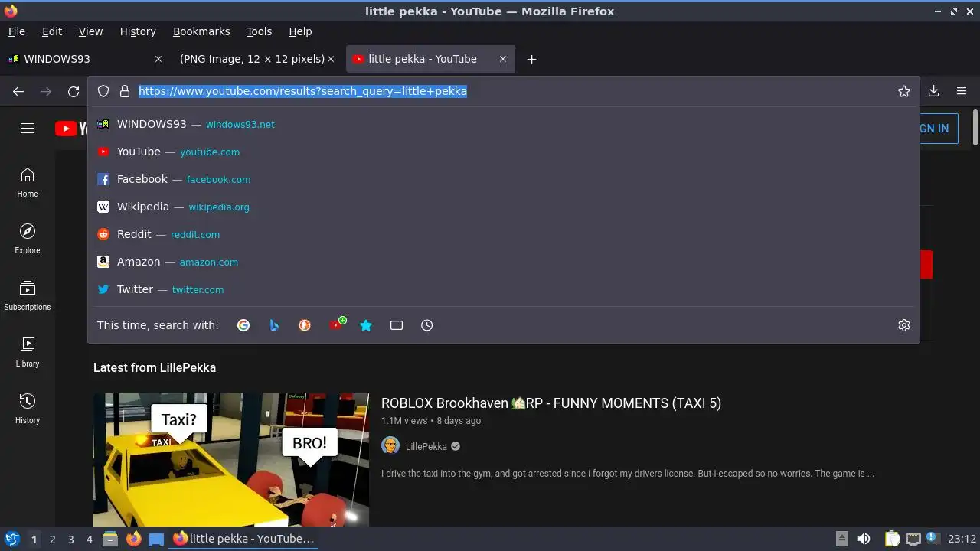
Task: Go back with the browser back arrow
Action: point(18,91)
